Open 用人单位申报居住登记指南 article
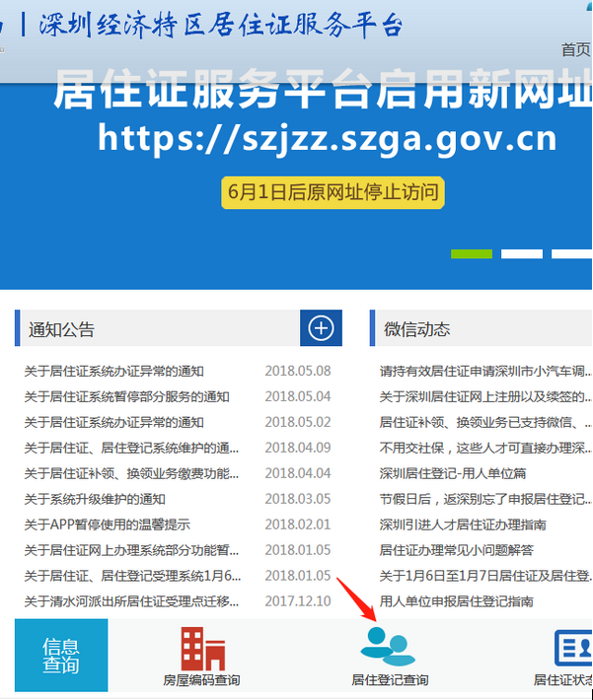 [x=457, y=601]
